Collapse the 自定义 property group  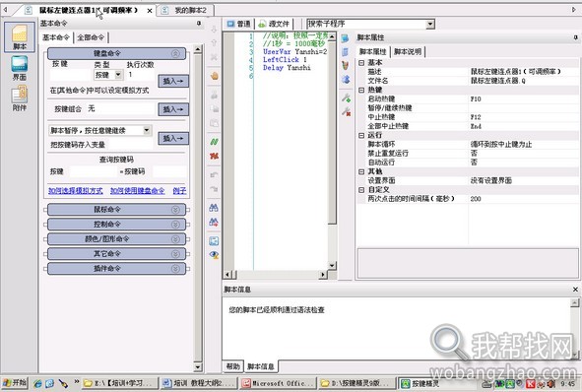tap(361, 190)
